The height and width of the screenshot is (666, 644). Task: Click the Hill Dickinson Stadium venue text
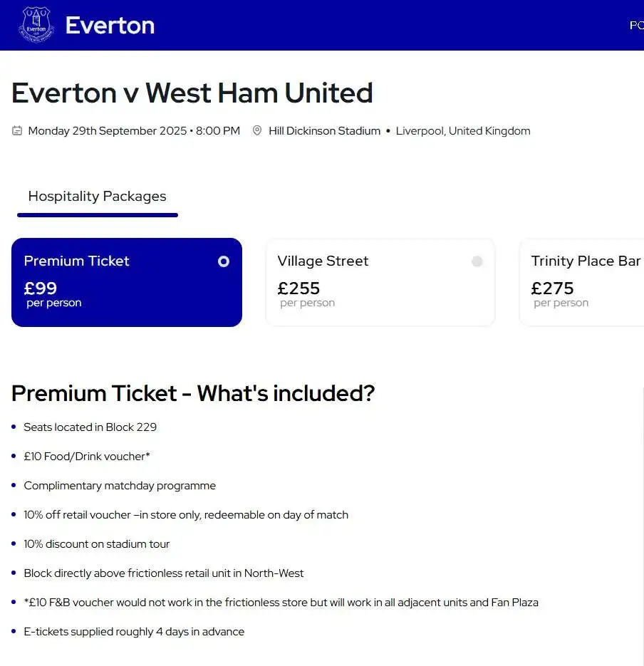[x=324, y=131]
